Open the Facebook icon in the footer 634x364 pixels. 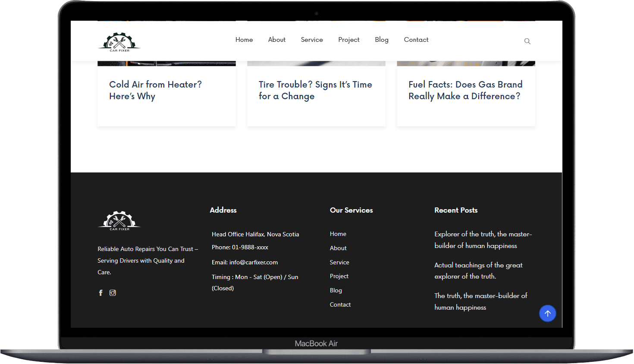coord(100,293)
